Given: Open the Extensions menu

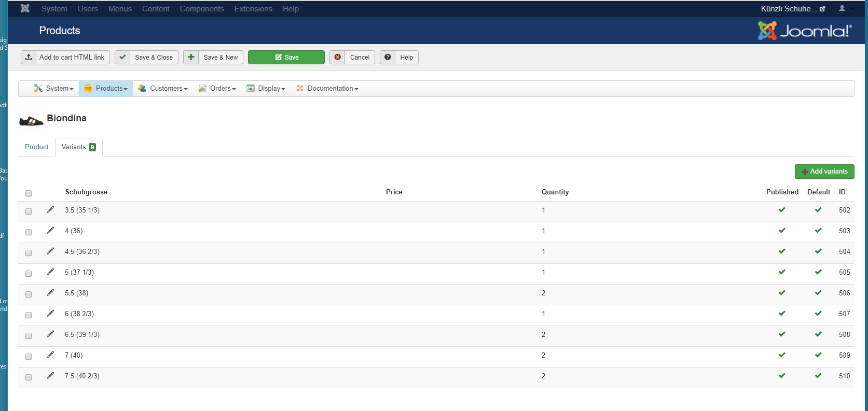Looking at the screenshot, I should tap(253, 9).
